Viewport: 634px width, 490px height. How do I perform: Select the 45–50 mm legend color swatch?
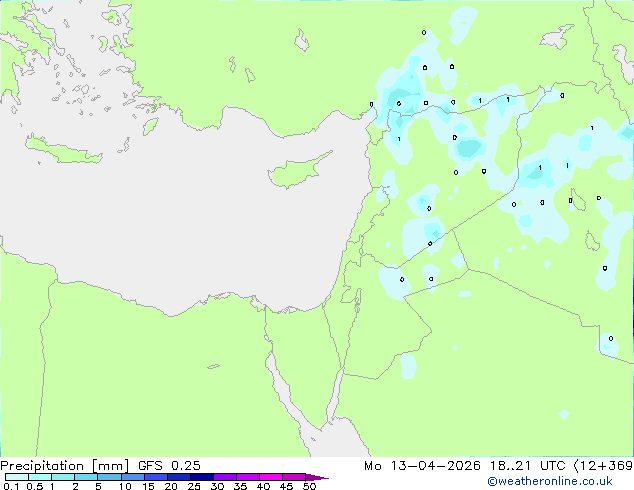(x=294, y=477)
